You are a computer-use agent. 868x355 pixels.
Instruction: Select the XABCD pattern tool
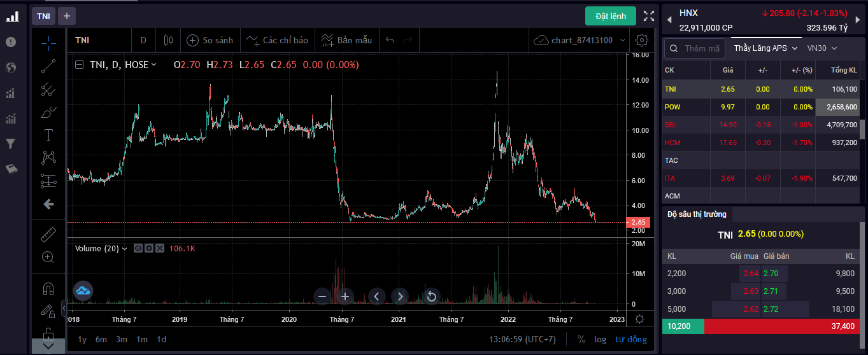(x=48, y=158)
